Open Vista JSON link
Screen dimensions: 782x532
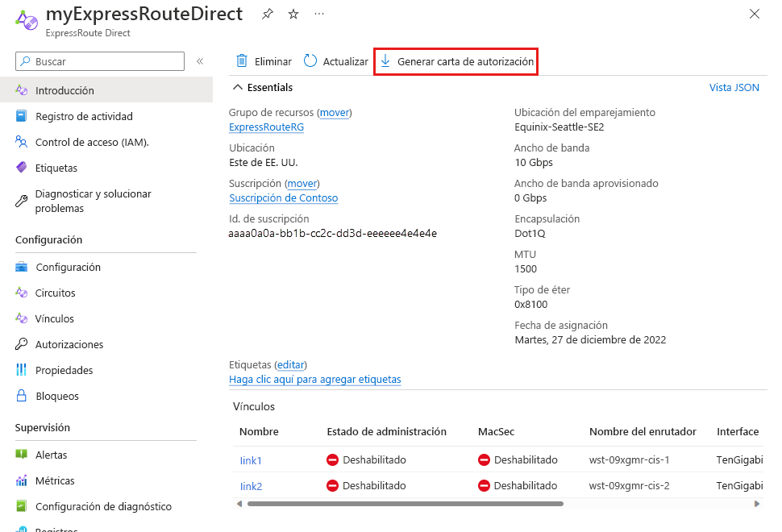[734, 87]
